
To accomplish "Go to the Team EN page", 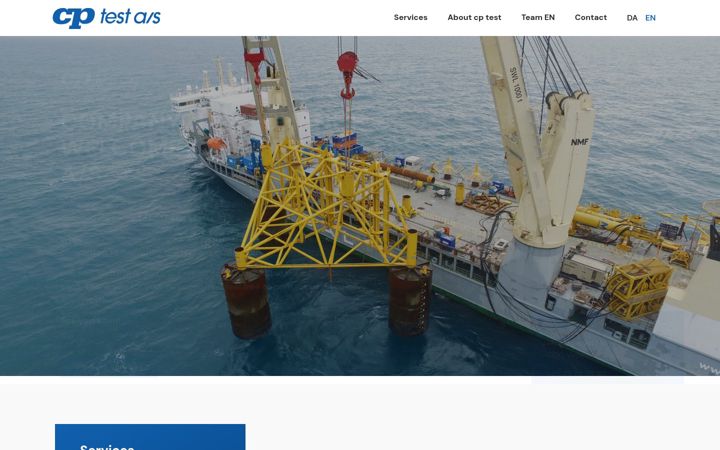I will click(538, 17).
